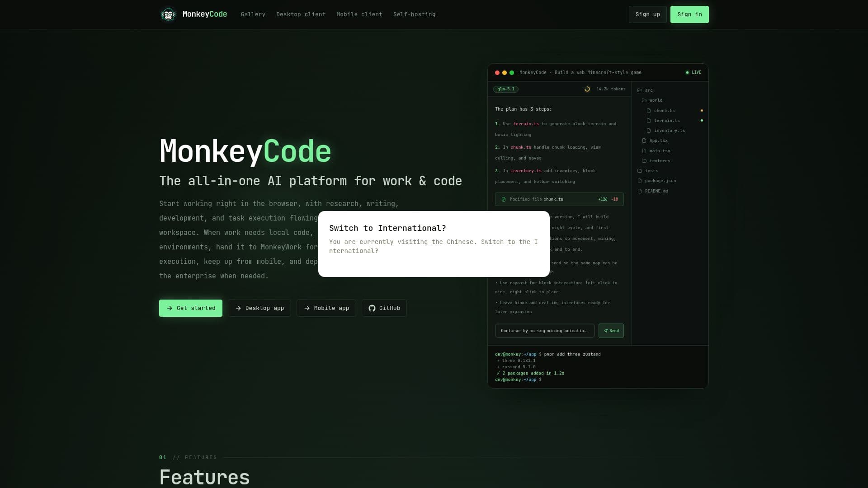
Task: Open the Gallery nav link
Action: click(x=253, y=14)
